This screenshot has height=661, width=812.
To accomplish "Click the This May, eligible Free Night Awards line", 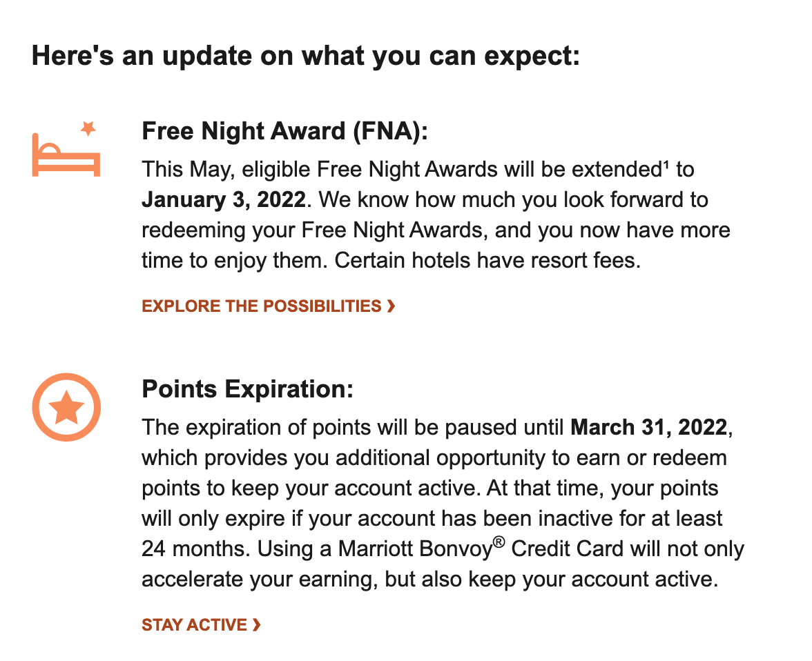I will pyautogui.click(x=418, y=170).
